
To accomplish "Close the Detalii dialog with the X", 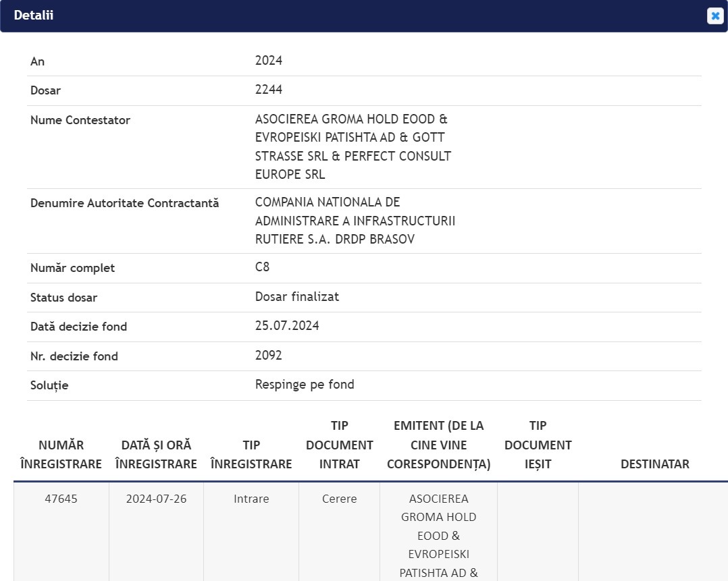I will [715, 16].
